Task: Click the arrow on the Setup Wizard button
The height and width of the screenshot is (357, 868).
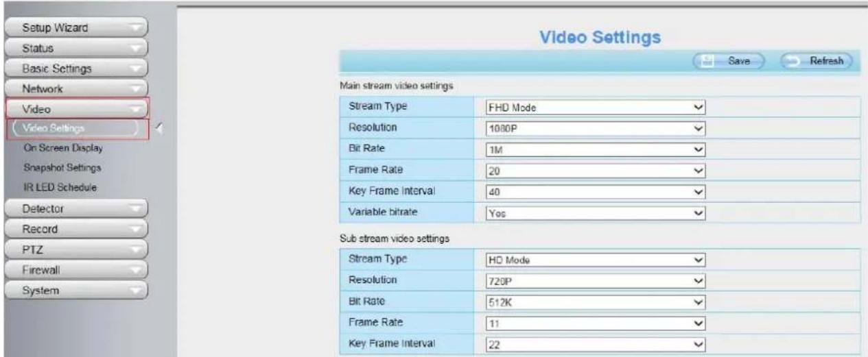Action: click(137, 29)
